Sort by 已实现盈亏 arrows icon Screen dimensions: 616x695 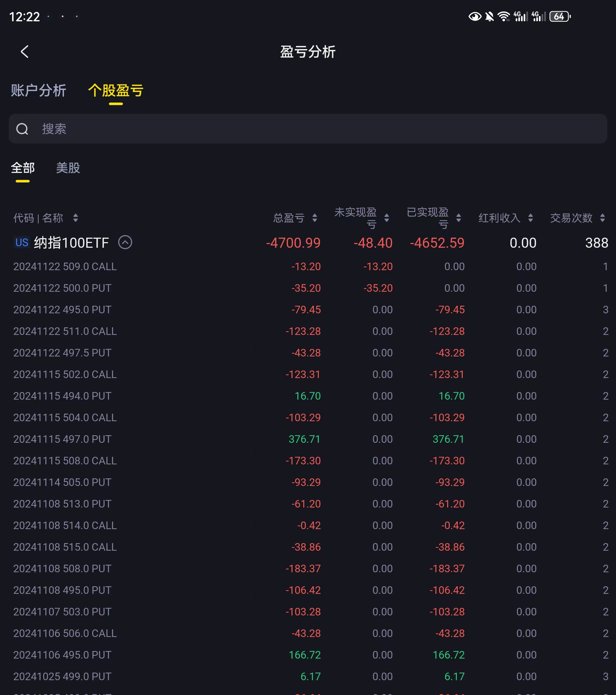[459, 218]
